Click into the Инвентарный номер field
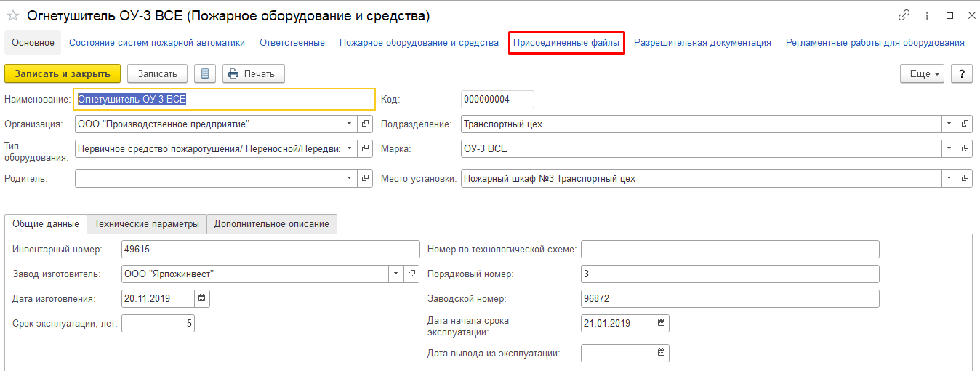 coord(270,250)
